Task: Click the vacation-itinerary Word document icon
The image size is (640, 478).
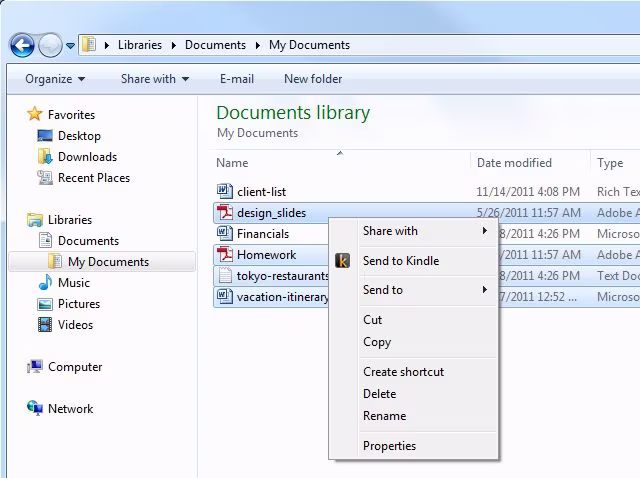Action: 225,296
